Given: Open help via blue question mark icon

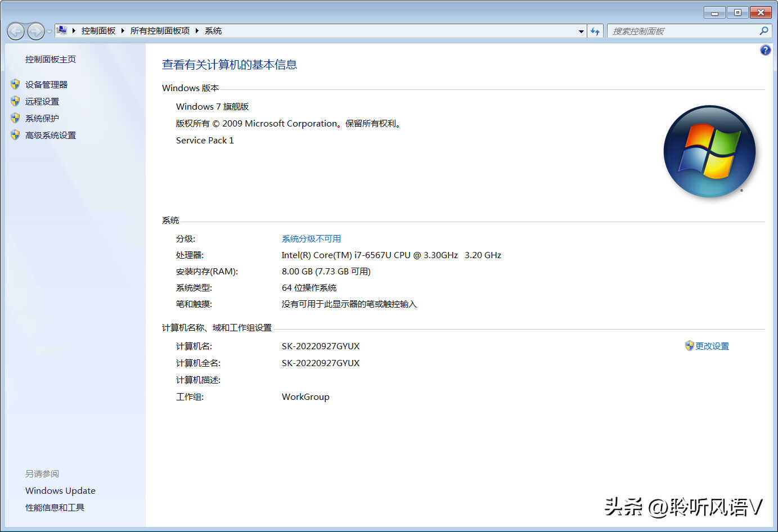Looking at the screenshot, I should tap(765, 50).
